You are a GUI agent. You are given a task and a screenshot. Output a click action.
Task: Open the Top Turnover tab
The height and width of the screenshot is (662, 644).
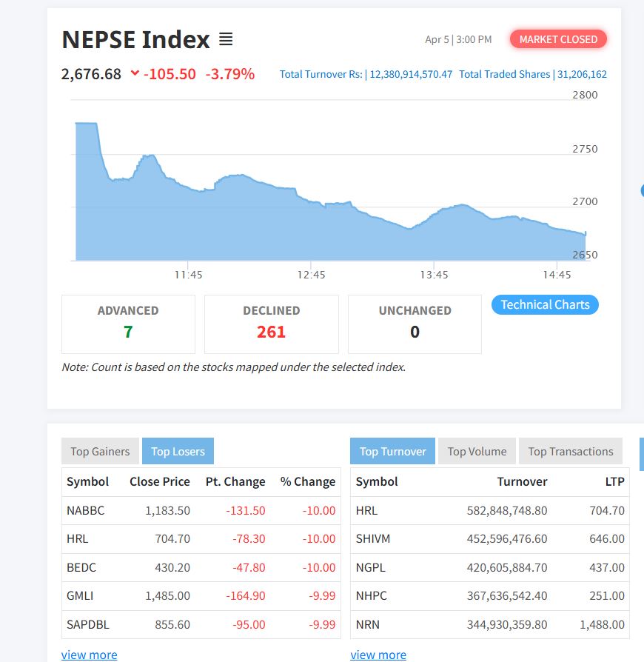point(392,451)
